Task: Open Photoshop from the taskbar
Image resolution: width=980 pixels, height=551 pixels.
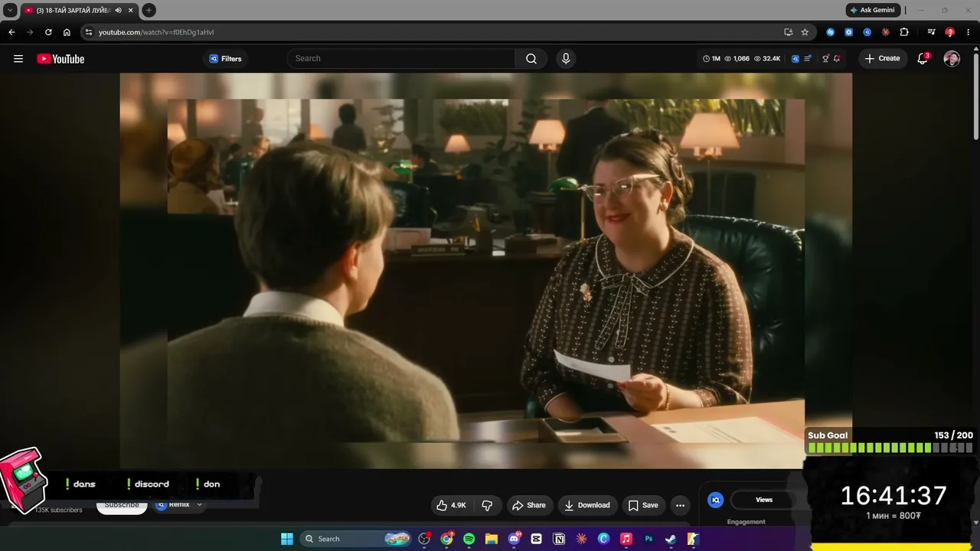Action: coord(648,539)
